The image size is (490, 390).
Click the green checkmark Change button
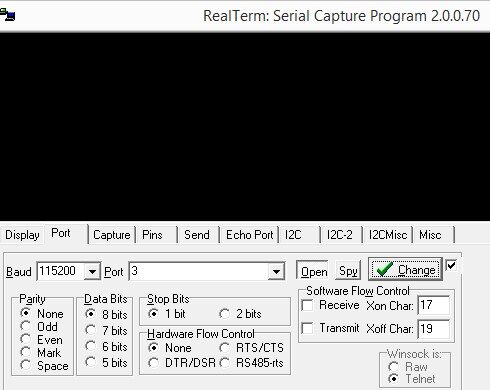(x=405, y=269)
